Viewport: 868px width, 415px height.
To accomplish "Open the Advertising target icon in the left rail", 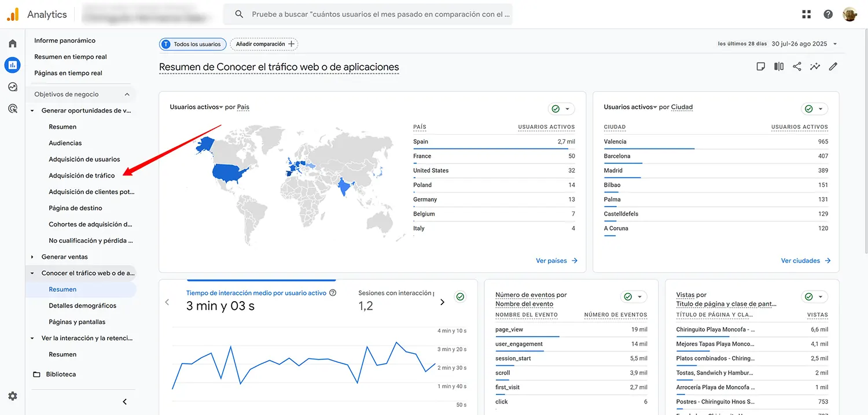I will (x=13, y=108).
